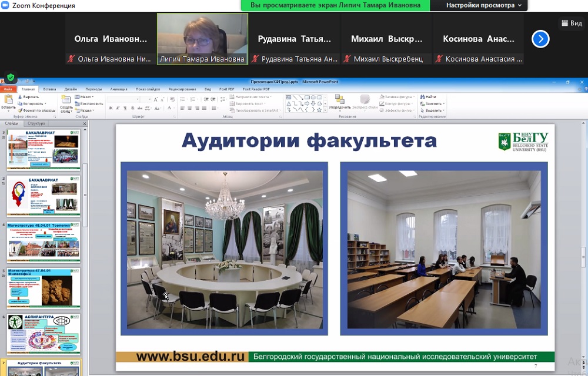Click the green Zoom encryption shield icon
The height and width of the screenshot is (376, 588).
pos(11,78)
